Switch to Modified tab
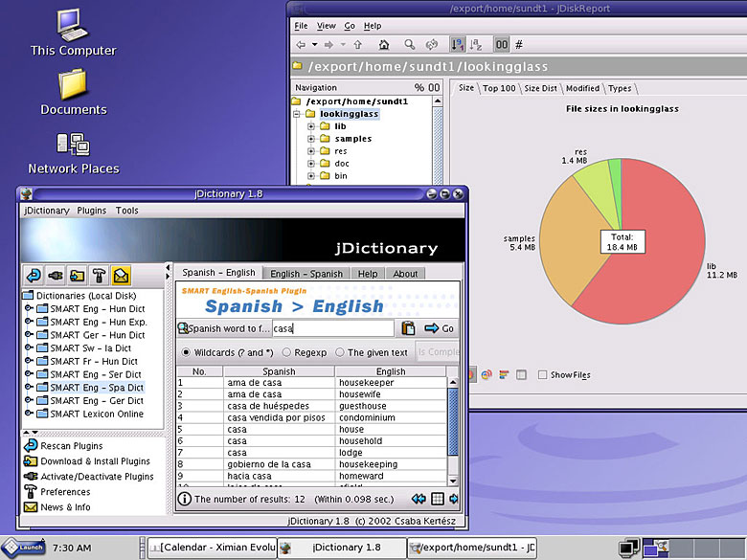 (582, 88)
